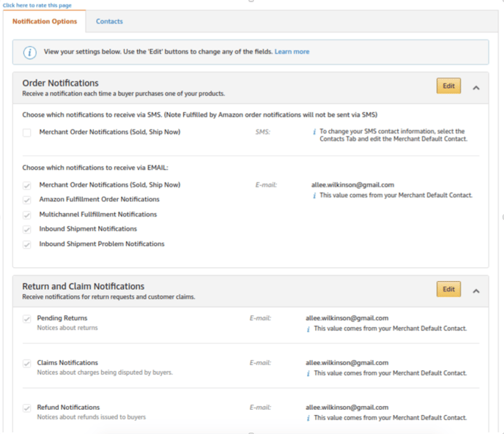The width and height of the screenshot is (504, 434).
Task: Toggle the Refund Notifications checkbox
Action: (x=27, y=408)
